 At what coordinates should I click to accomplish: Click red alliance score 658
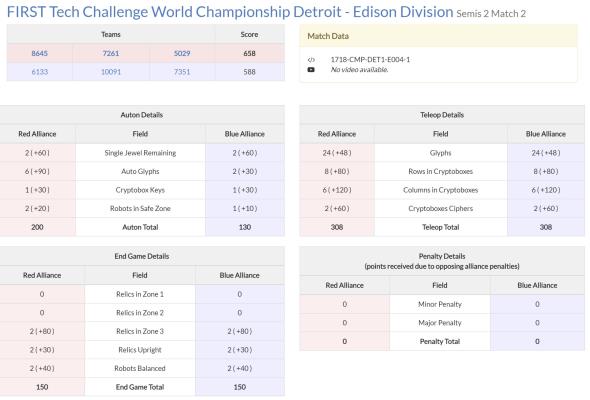tap(249, 53)
